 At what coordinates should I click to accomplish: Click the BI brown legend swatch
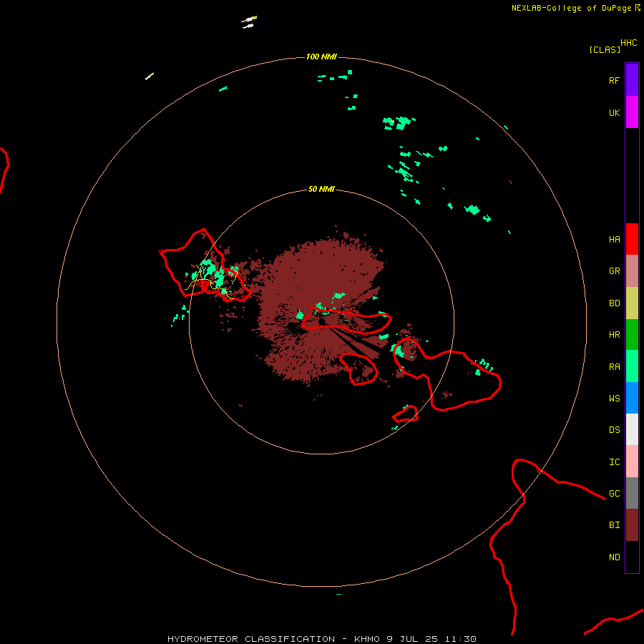632,525
